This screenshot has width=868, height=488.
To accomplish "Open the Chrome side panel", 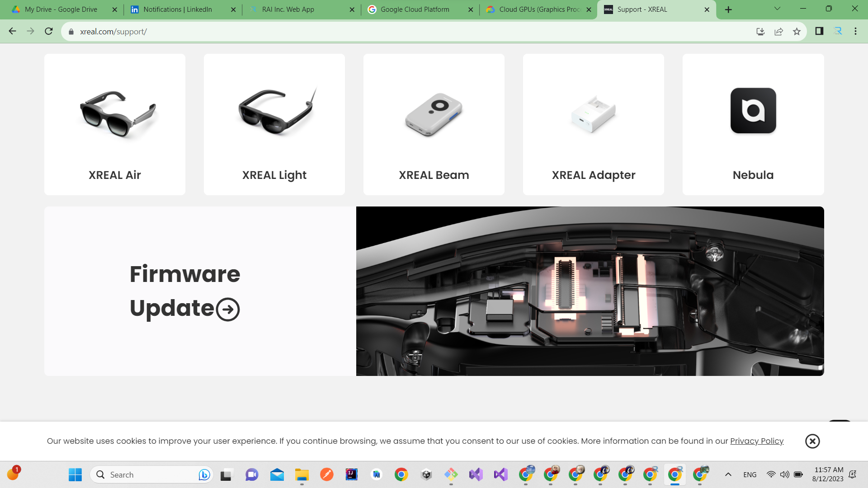I will pos(819,31).
